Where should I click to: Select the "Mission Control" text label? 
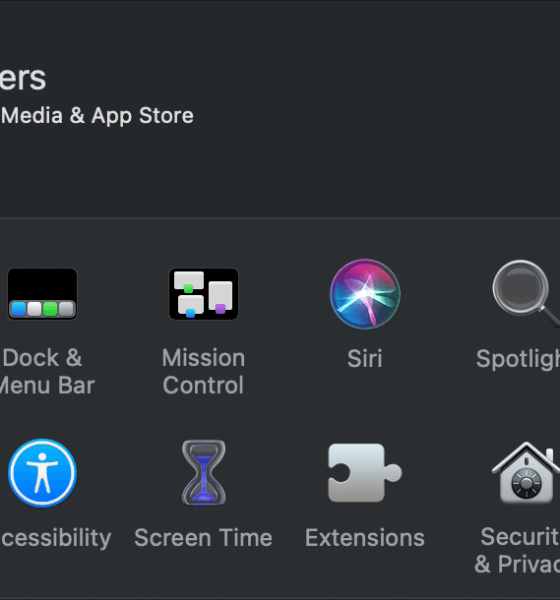(203, 371)
